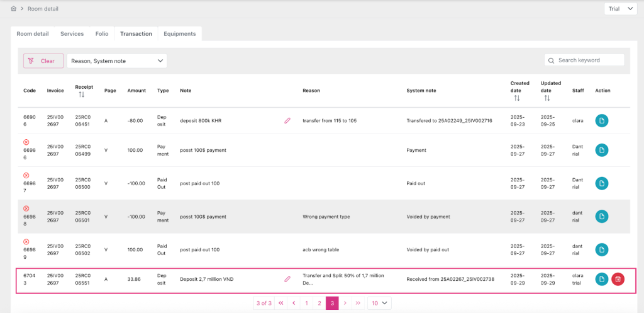Viewport: 644px width, 313px height.
Task: Sort by Receipt column arrows
Action: pyautogui.click(x=81, y=95)
